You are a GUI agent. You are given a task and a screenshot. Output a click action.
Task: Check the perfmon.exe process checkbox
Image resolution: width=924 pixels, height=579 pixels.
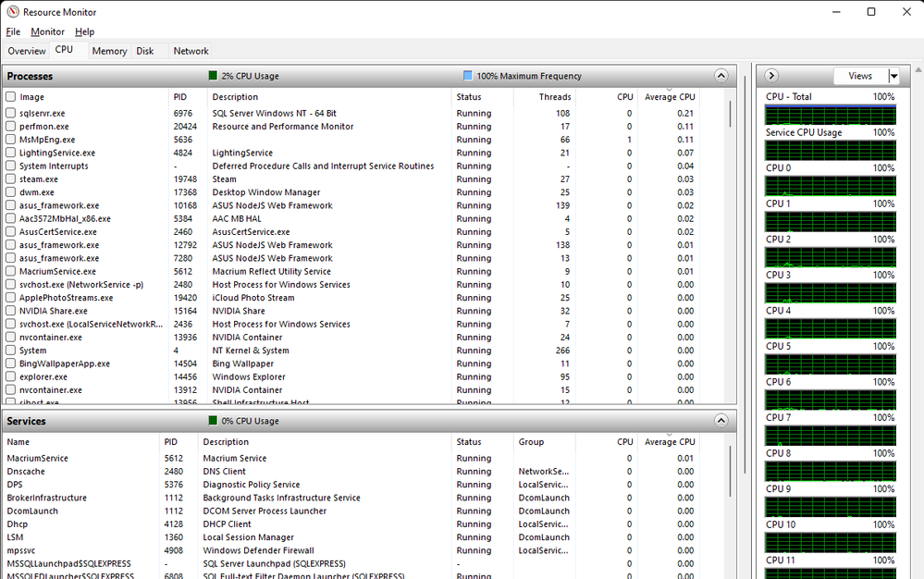point(10,126)
